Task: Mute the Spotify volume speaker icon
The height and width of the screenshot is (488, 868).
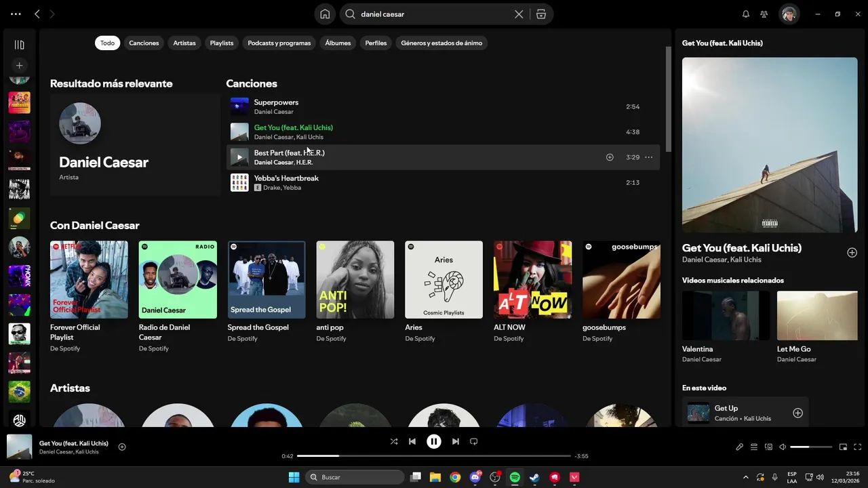Action: (x=783, y=447)
